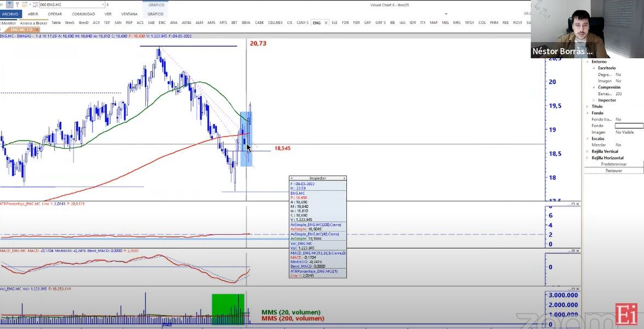Expand the Título properties group
The image size is (644, 329).
(x=588, y=106)
